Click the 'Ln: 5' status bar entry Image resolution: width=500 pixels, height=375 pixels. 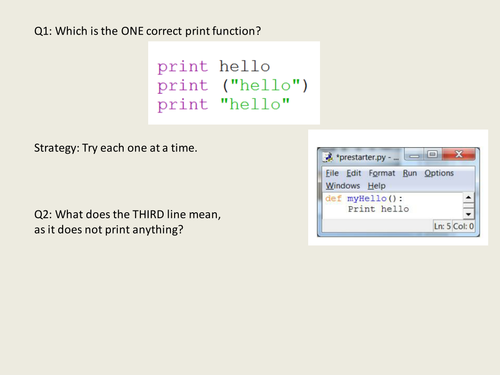(442, 226)
